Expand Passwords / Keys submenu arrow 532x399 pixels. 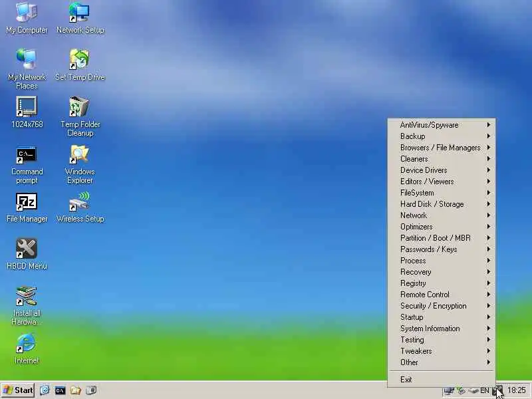[x=489, y=249]
